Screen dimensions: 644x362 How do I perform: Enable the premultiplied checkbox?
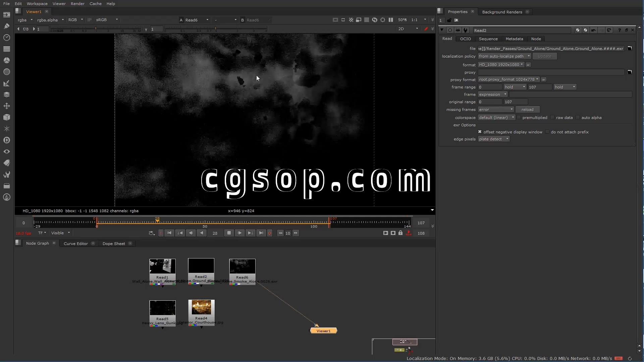tap(519, 118)
